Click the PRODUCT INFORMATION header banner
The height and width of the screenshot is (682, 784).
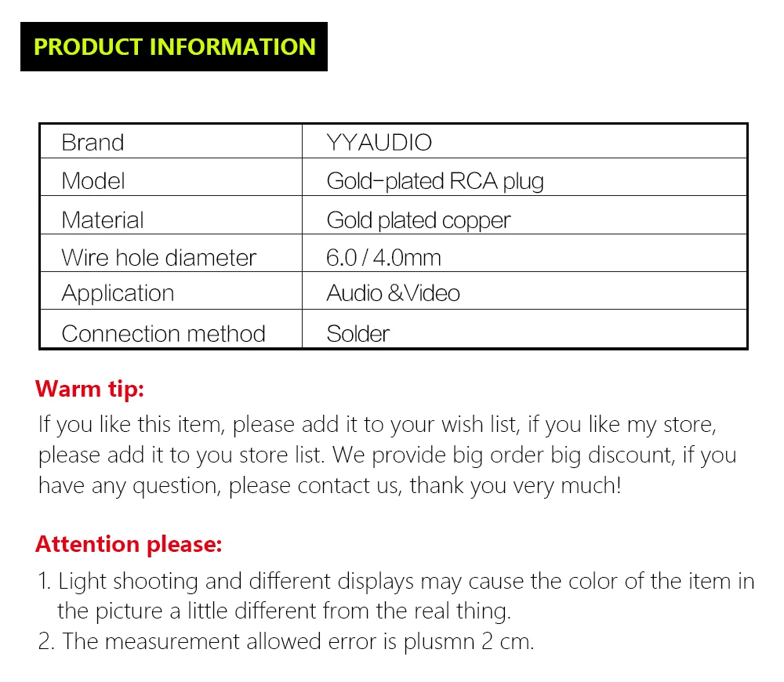(174, 47)
